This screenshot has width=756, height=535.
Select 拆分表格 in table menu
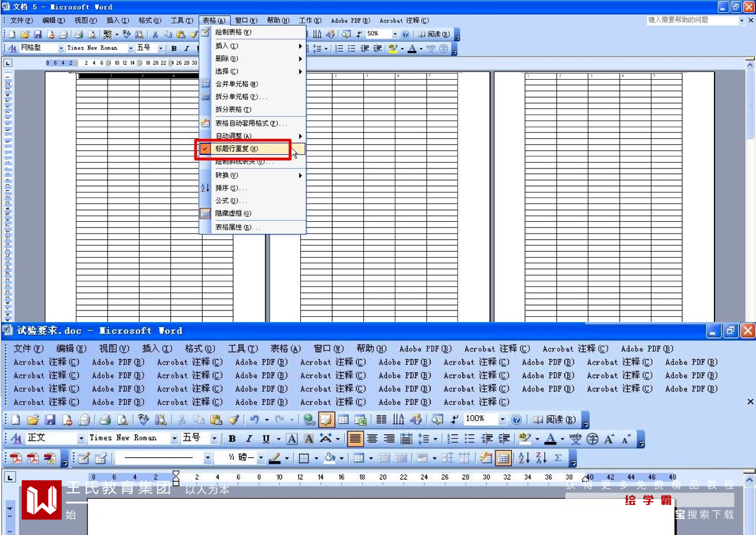tap(252, 110)
